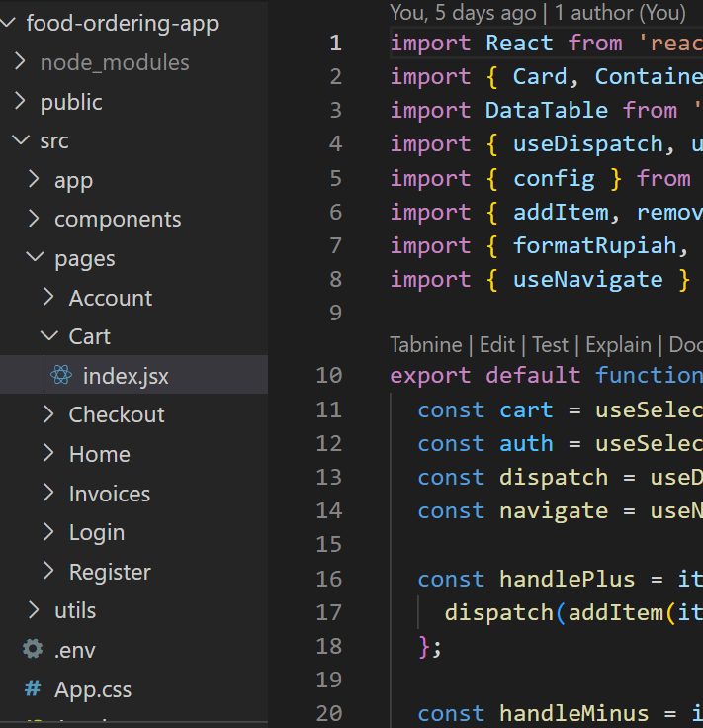Click the 'auth' variable on line 12
Screen dimensions: 703x728
[x=526, y=444]
